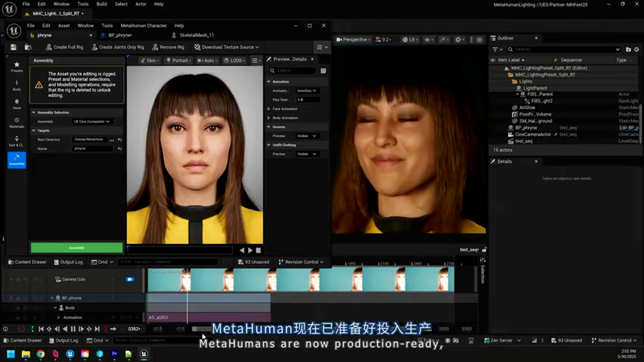
Task: Open the Presets star panel
Action: pos(17,66)
